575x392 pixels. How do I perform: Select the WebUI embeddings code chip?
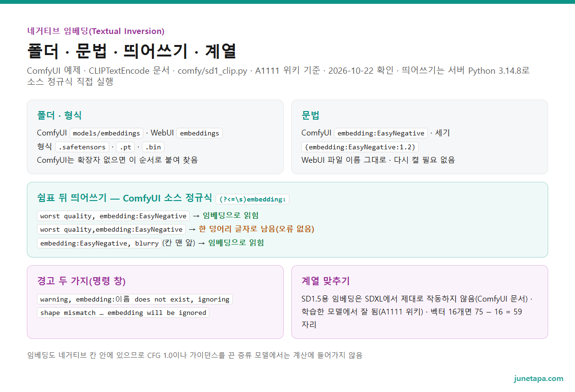(199, 133)
